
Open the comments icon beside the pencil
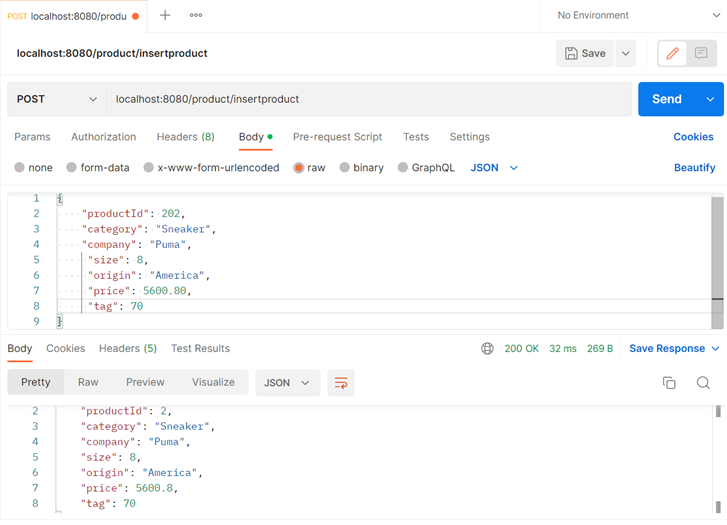[x=701, y=53]
